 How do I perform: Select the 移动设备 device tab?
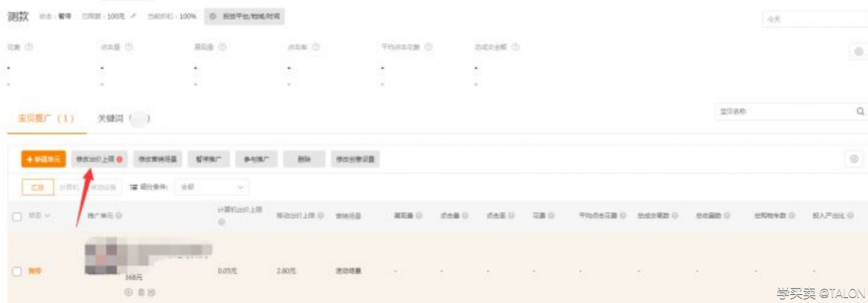[x=102, y=187]
